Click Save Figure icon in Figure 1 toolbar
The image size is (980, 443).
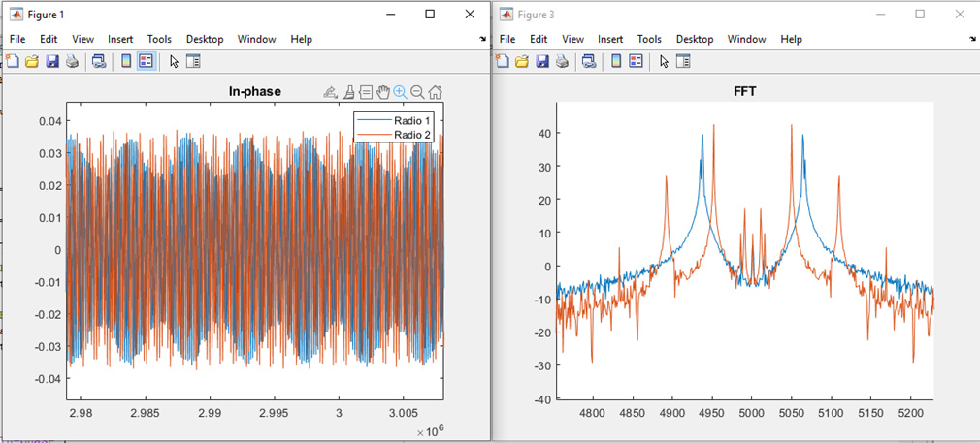tap(52, 61)
